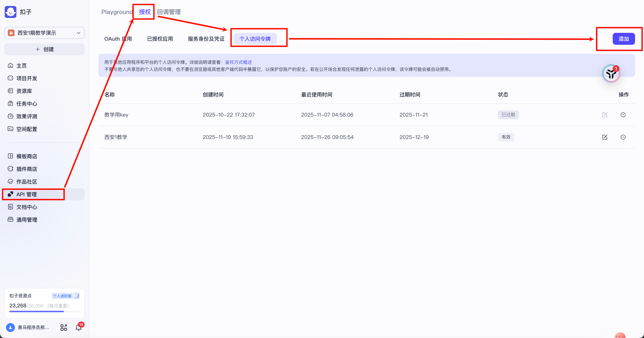Switch to the 回调管理 tab

click(169, 12)
